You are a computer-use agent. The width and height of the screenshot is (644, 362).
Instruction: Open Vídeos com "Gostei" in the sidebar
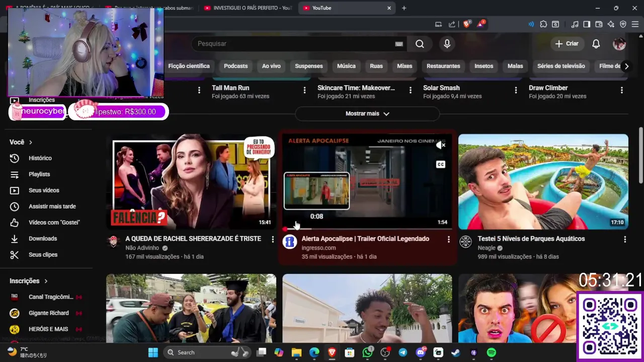tap(54, 222)
